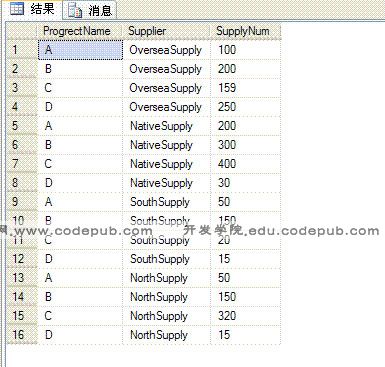Image resolution: width=385 pixels, height=367 pixels.
Task: Click NorthSupply cell in row 13
Action: (167, 278)
